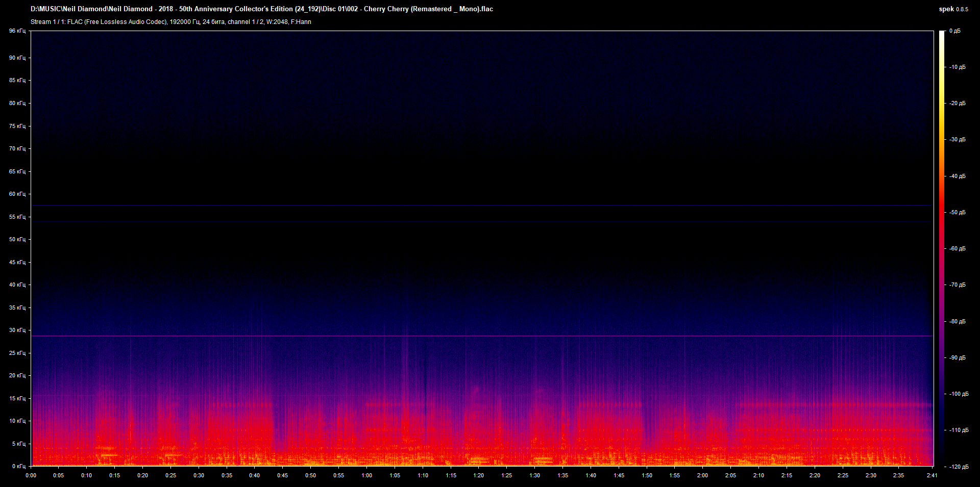The width and height of the screenshot is (980, 487).
Task: Click the 96 кГц top frequency label
Action: pos(17,31)
